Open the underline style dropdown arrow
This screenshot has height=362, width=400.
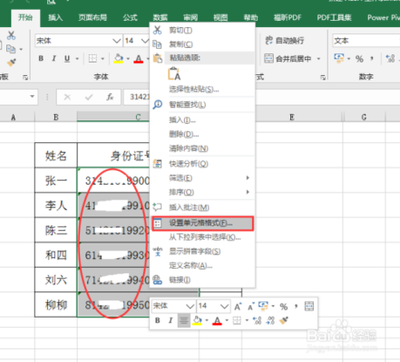[x=77, y=59]
